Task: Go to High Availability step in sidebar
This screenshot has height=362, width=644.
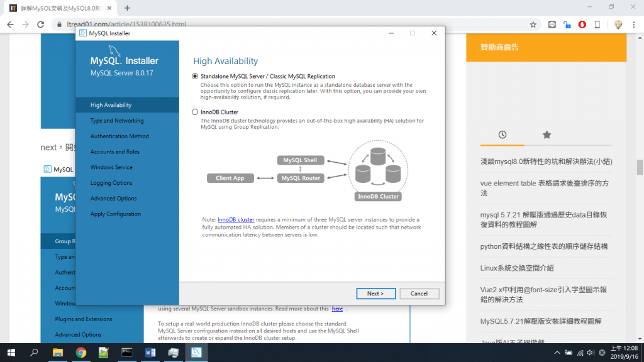Action: (127, 105)
